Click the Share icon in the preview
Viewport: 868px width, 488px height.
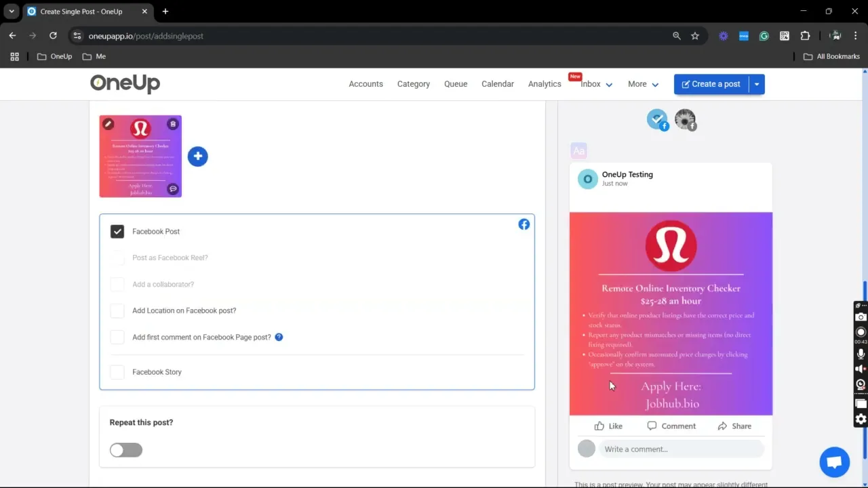[x=722, y=426]
